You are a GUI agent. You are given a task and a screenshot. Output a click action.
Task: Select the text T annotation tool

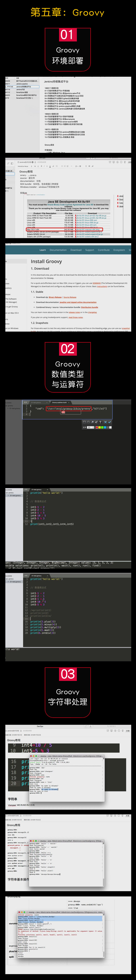tap(101, 422)
